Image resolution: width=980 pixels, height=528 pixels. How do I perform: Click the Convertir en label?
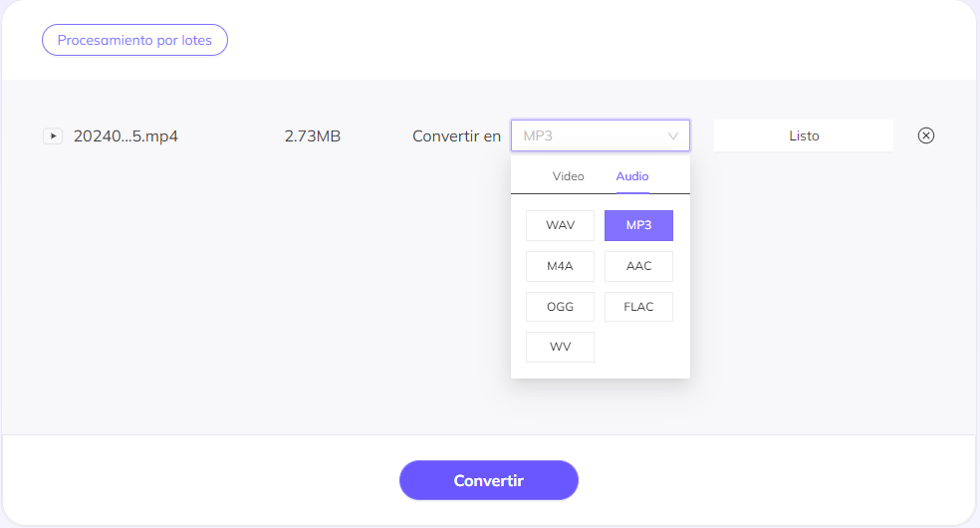(x=456, y=136)
